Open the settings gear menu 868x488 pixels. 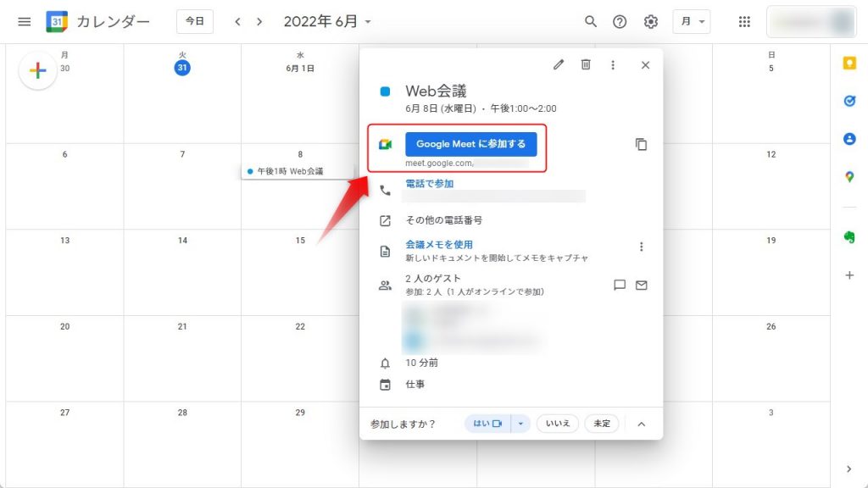click(650, 21)
